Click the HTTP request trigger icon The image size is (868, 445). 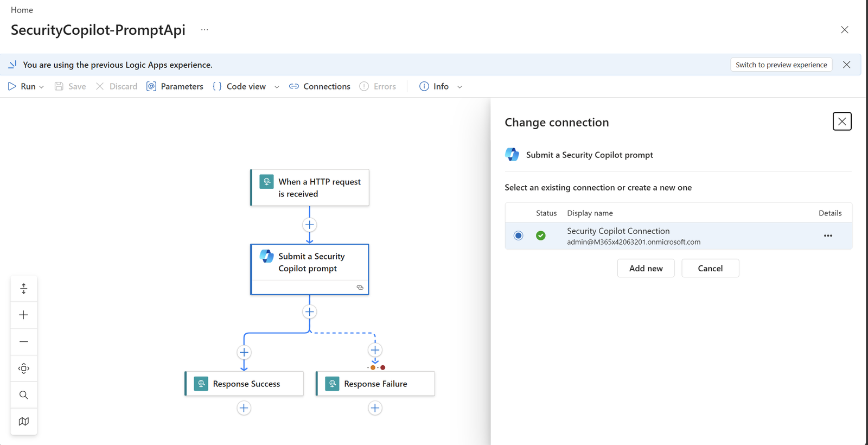(266, 182)
